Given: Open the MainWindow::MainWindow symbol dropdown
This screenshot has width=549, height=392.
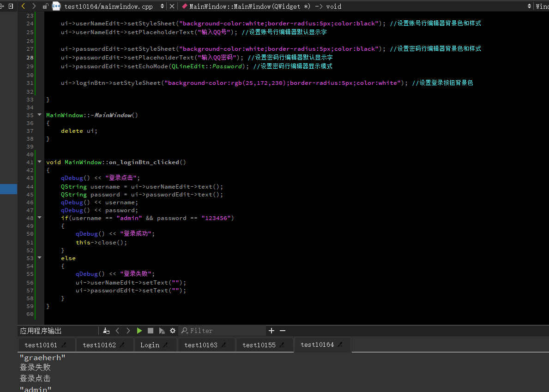Looking at the screenshot, I should point(265,6).
